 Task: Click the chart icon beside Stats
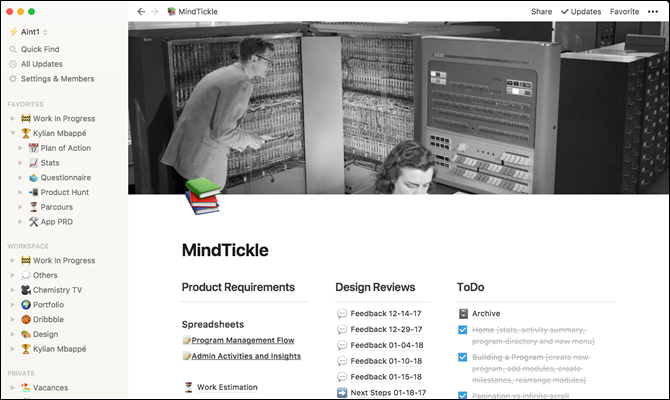pos(33,163)
